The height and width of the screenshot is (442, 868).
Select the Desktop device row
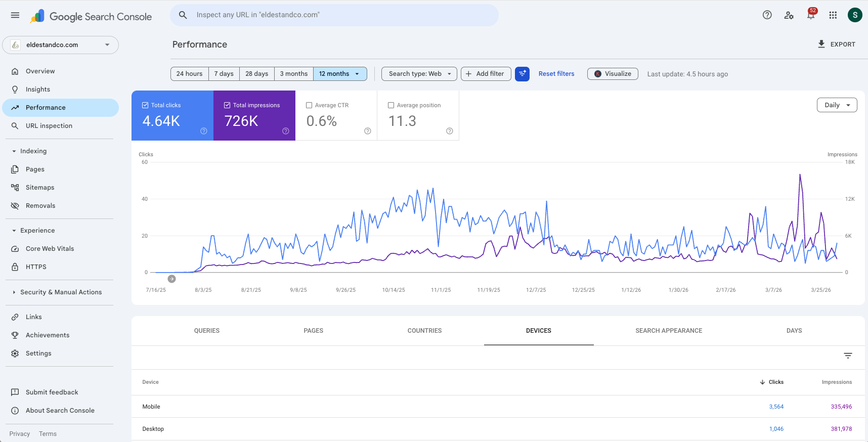pos(498,429)
